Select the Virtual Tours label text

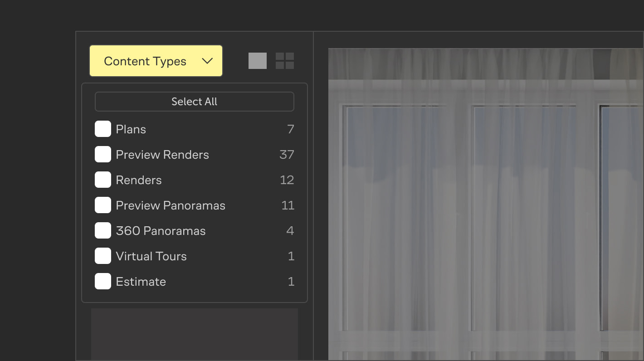click(x=151, y=256)
